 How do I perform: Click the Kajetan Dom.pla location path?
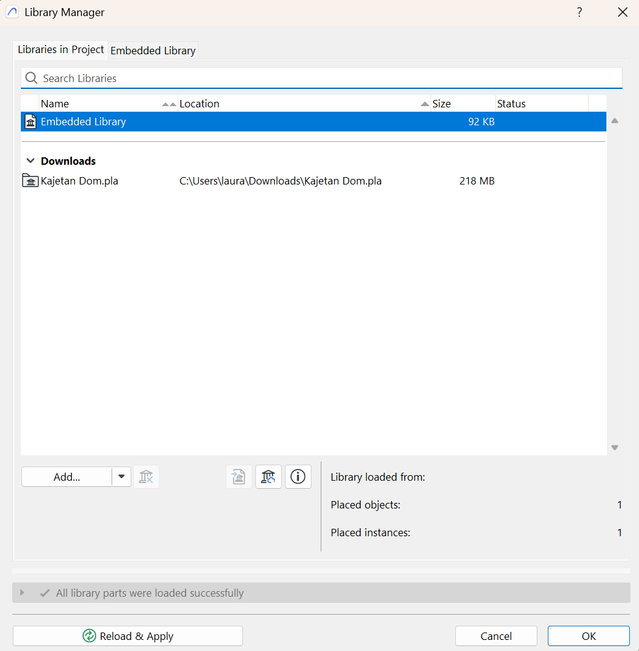point(280,181)
